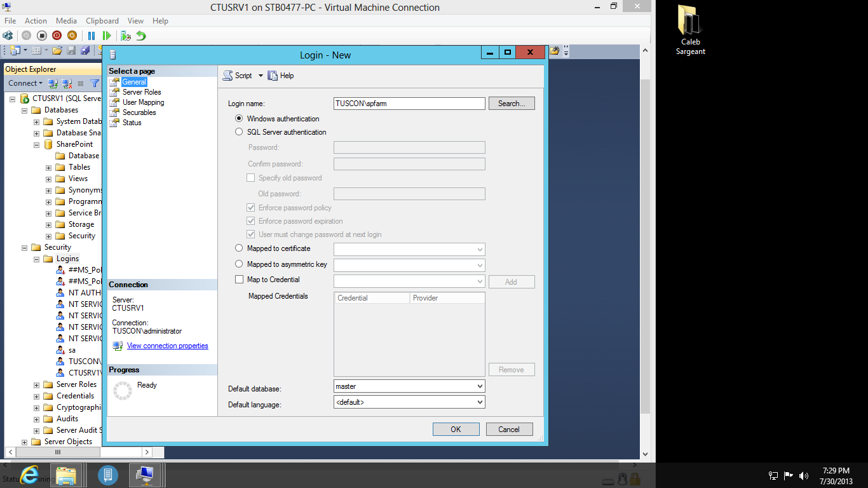
Task: Open the Media menu
Action: (67, 21)
